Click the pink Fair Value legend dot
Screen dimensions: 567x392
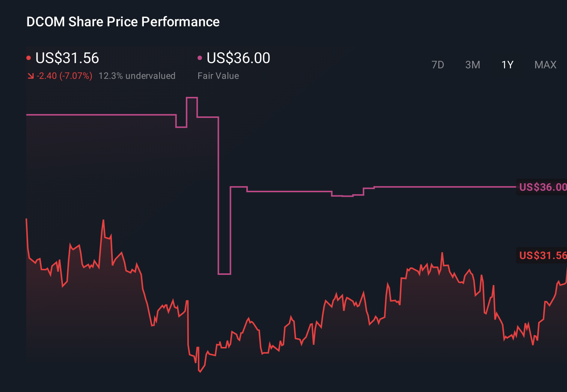tap(200, 57)
